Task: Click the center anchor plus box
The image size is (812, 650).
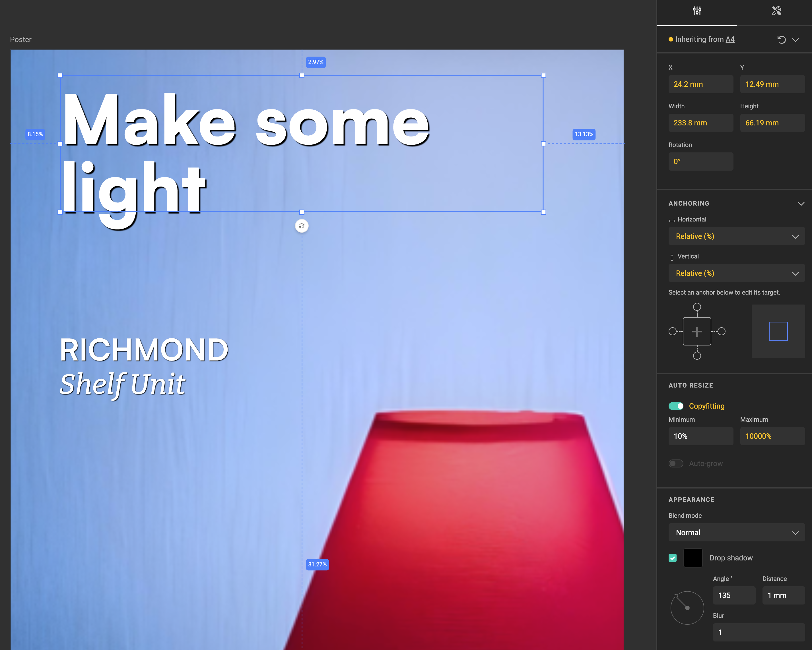Action: (x=697, y=331)
